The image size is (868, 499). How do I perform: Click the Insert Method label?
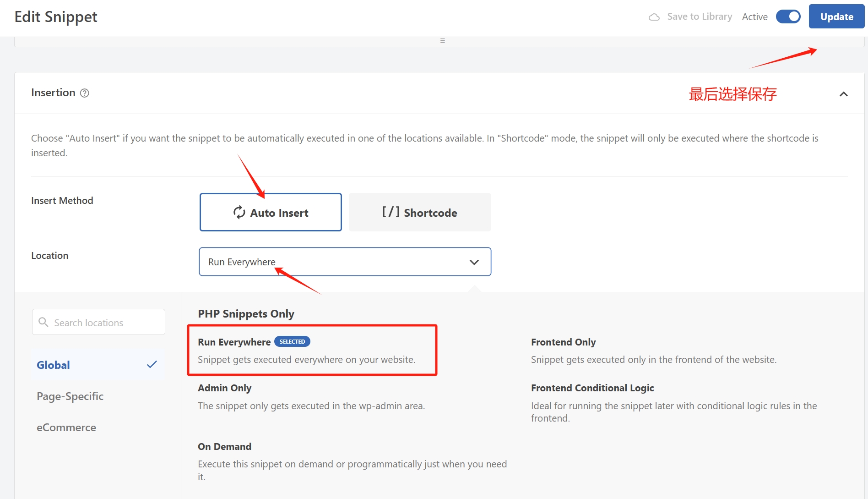pyautogui.click(x=62, y=201)
